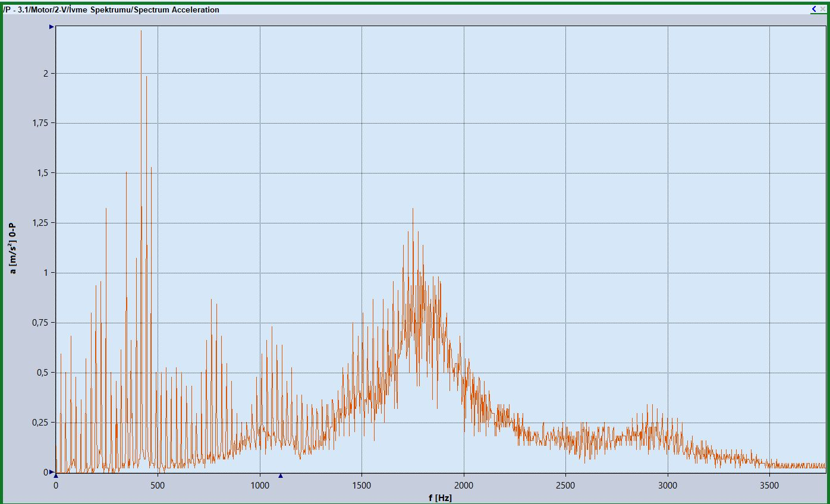
Task: Click the y-axis tick value '2'
Action: tap(46, 73)
